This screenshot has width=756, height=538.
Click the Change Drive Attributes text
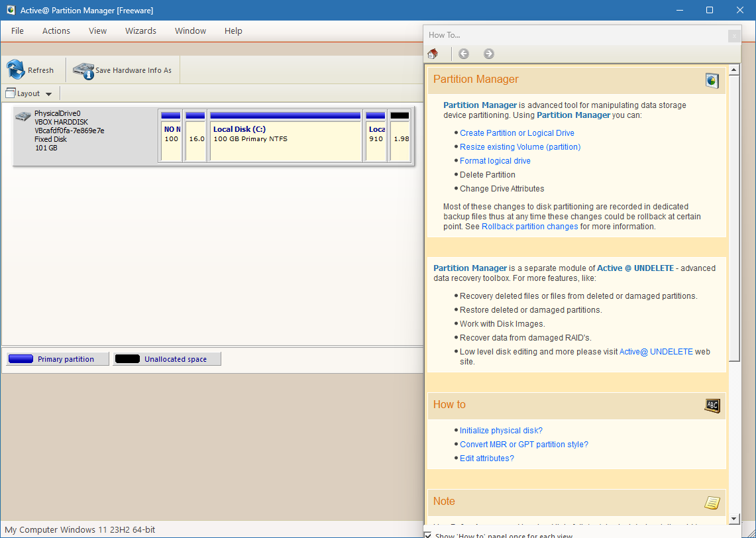[502, 189]
